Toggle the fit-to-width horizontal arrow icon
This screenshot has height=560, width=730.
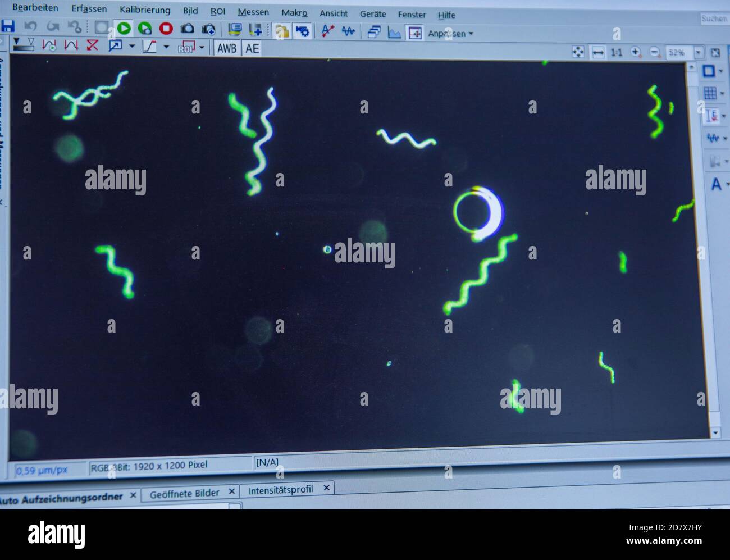(598, 53)
